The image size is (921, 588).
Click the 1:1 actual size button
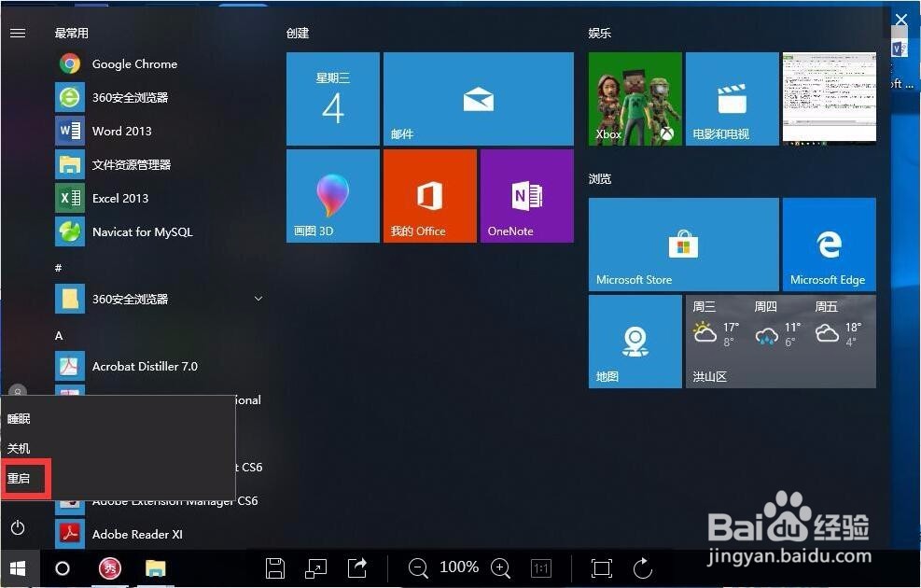[541, 568]
